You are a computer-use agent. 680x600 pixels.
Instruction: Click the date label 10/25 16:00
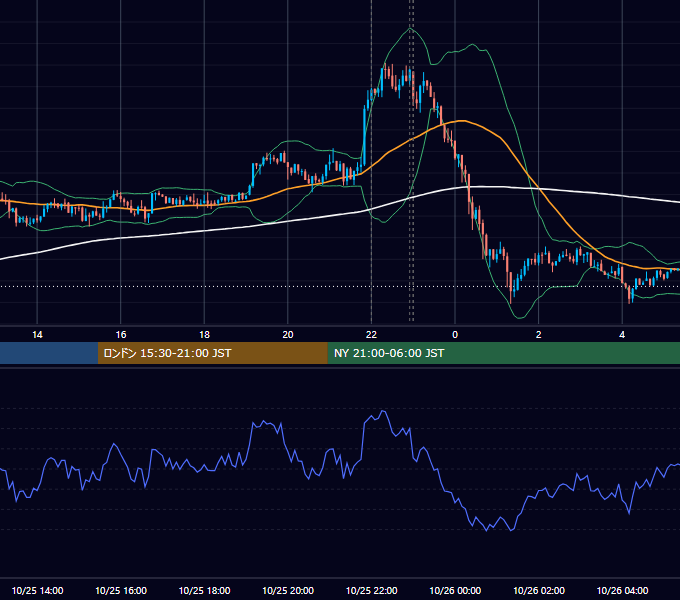[121, 590]
